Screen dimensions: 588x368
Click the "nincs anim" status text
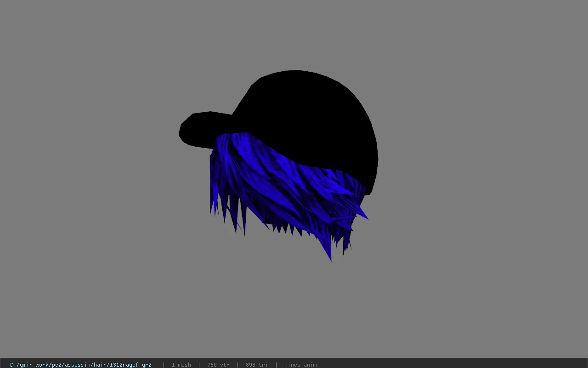tap(300, 365)
